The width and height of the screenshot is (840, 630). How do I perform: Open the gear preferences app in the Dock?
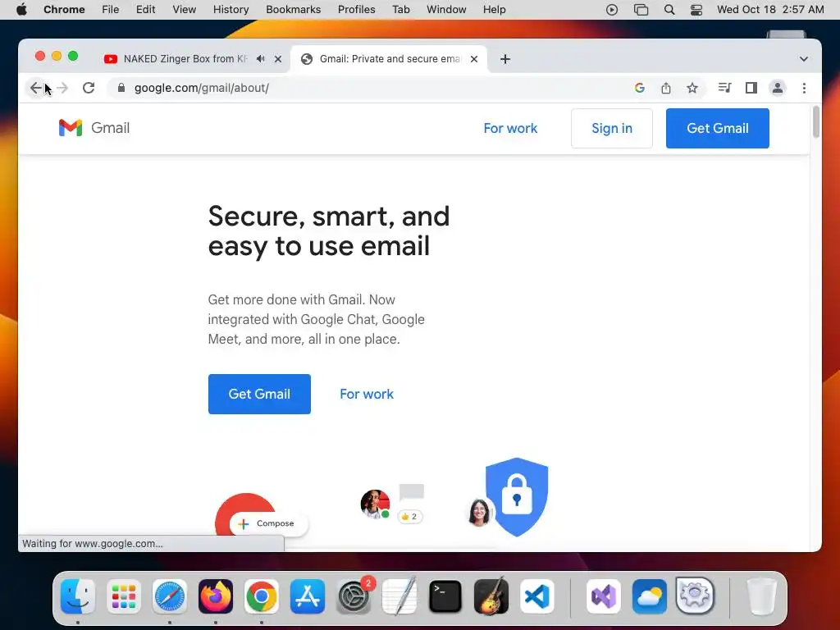(x=695, y=596)
